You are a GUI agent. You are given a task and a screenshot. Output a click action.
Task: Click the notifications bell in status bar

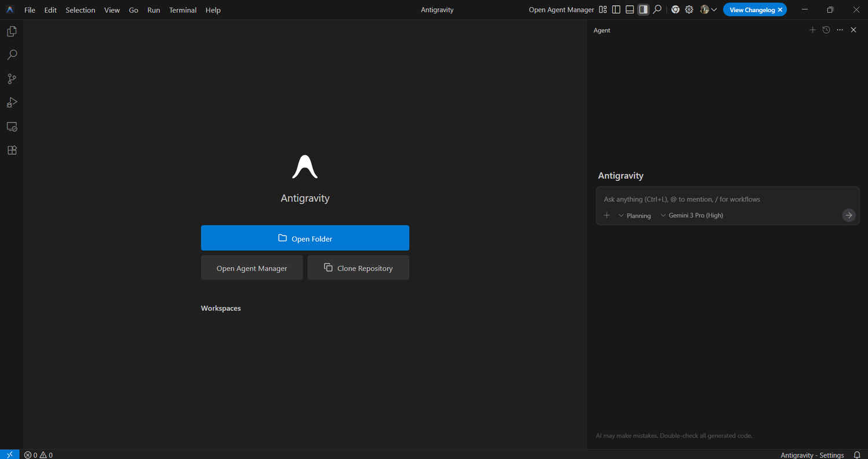pyautogui.click(x=857, y=455)
